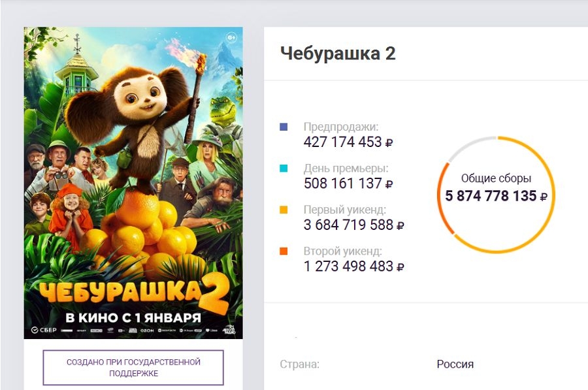Click the Страна field label

[299, 364]
